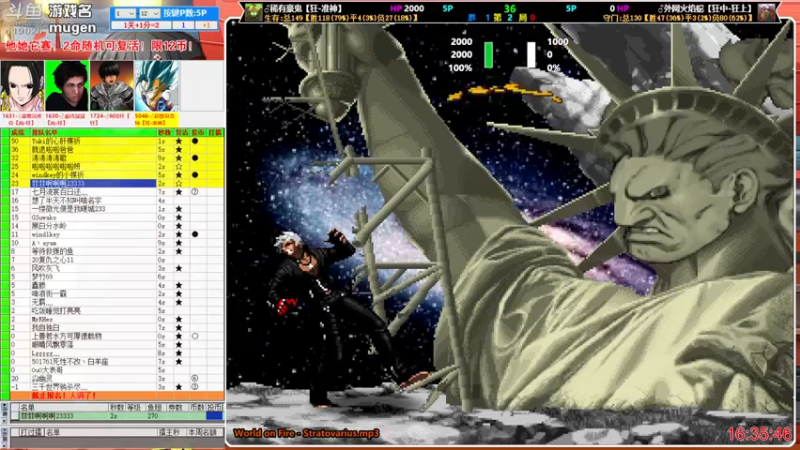Click the 'World on Fire - Stratovarius.mp3' track label
The width and height of the screenshot is (800, 450).
(306, 434)
